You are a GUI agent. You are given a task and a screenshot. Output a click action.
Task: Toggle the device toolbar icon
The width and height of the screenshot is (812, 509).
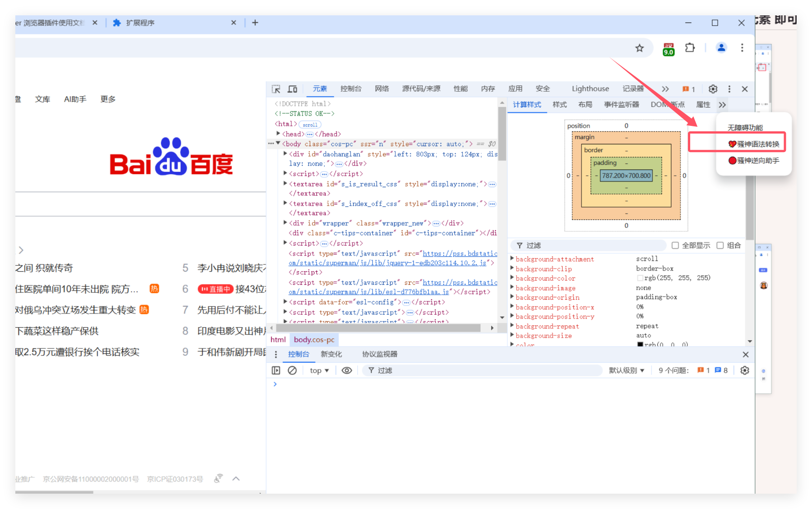click(x=292, y=89)
